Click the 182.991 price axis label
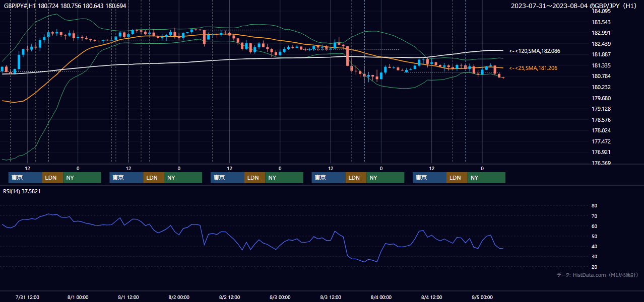The image size is (644, 302). pos(601,33)
